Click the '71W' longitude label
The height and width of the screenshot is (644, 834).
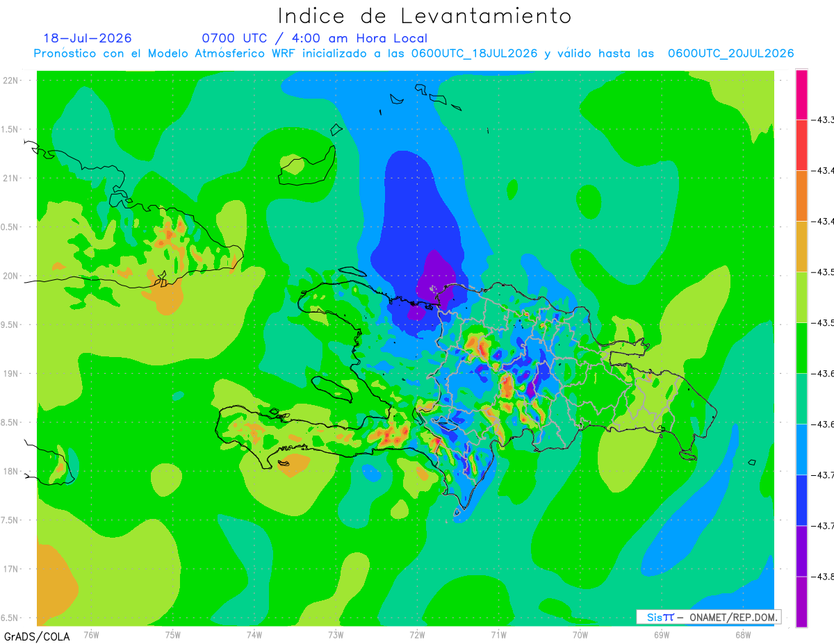coord(498,634)
